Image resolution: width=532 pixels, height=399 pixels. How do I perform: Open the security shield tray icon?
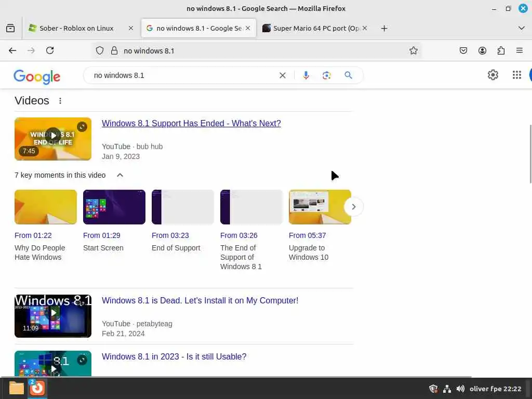[433, 389]
